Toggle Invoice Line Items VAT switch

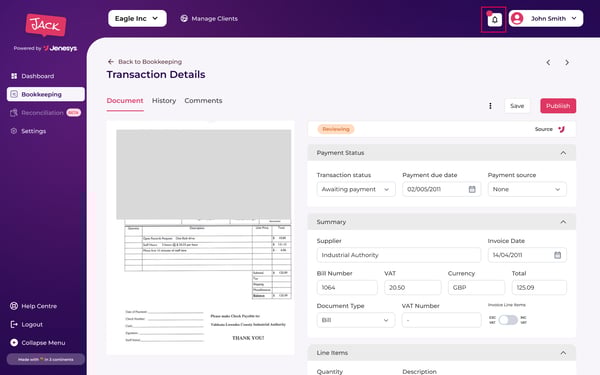coord(508,320)
